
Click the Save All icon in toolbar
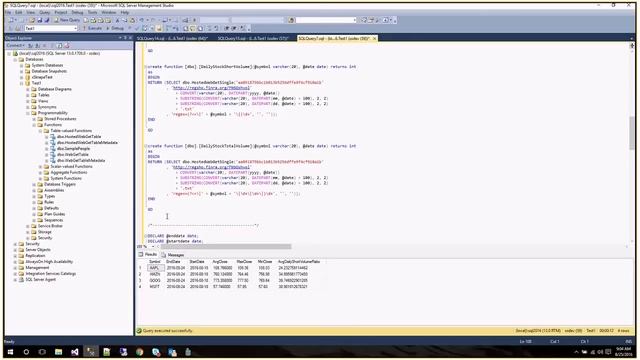coord(47,20)
